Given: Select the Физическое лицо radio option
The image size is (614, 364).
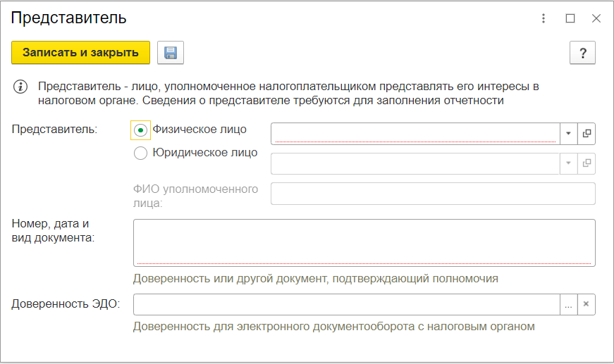Looking at the screenshot, I should pyautogui.click(x=141, y=130).
